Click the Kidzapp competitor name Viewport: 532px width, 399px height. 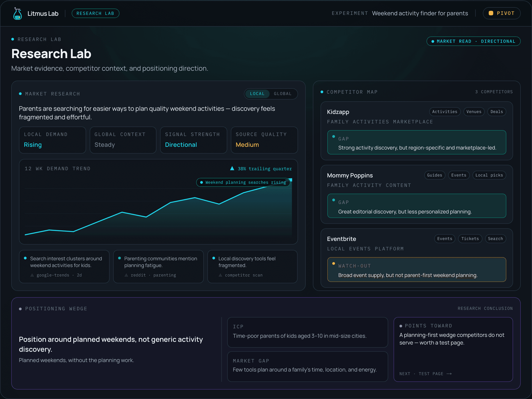338,112
